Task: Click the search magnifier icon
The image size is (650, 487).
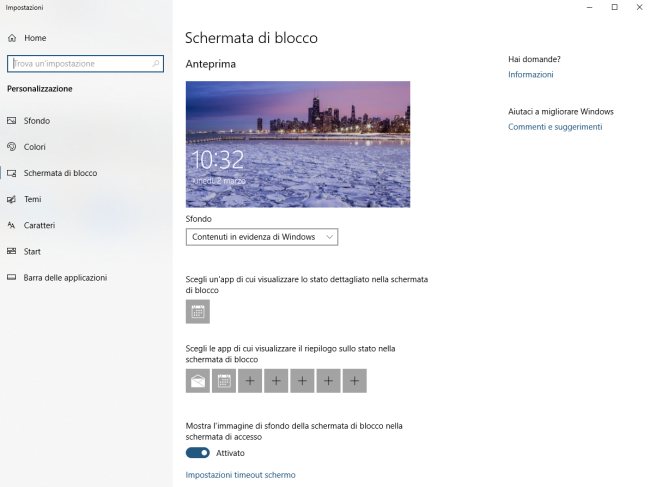Action: (x=156, y=63)
